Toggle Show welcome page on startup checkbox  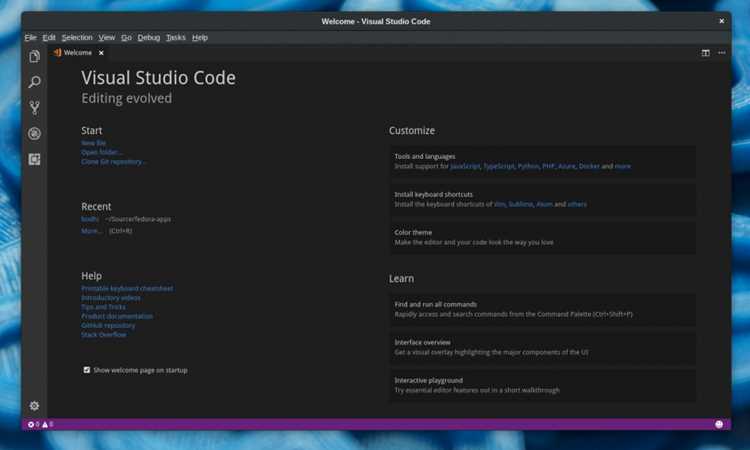[87, 370]
